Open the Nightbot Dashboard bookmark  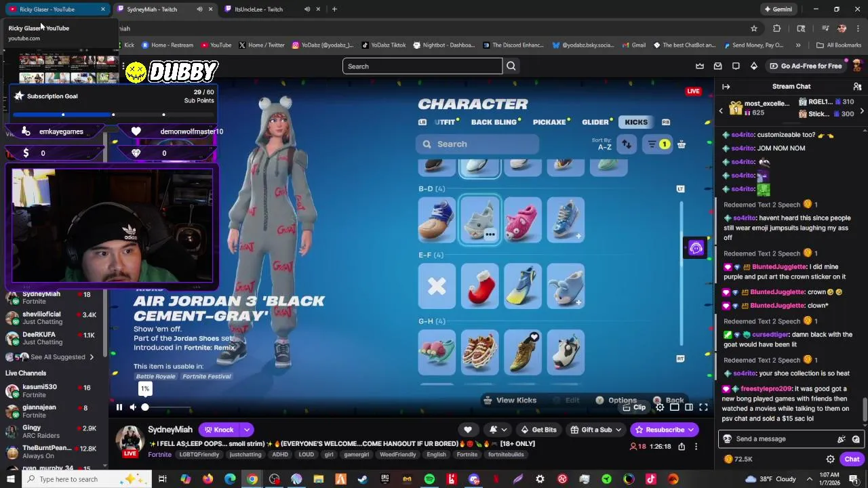click(443, 45)
